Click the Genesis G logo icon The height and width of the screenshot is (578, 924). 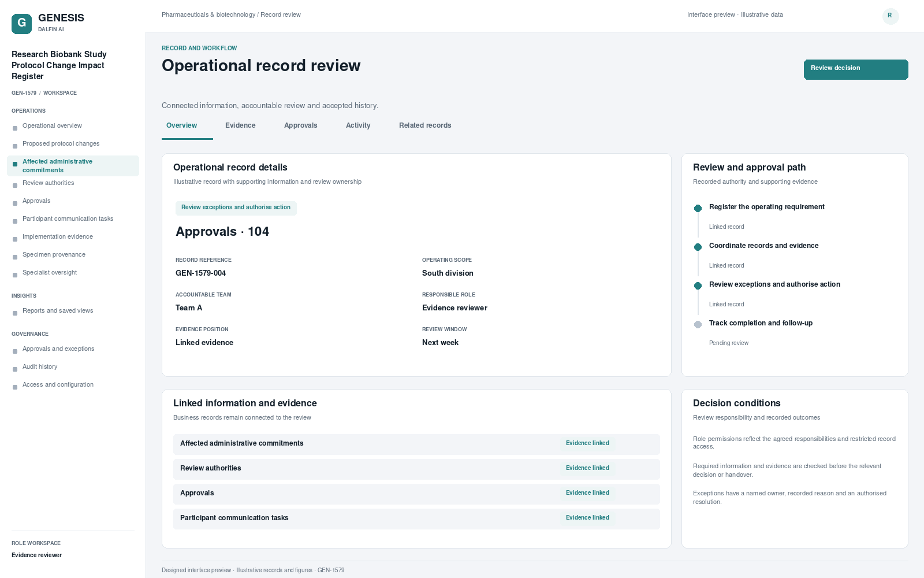point(21,24)
